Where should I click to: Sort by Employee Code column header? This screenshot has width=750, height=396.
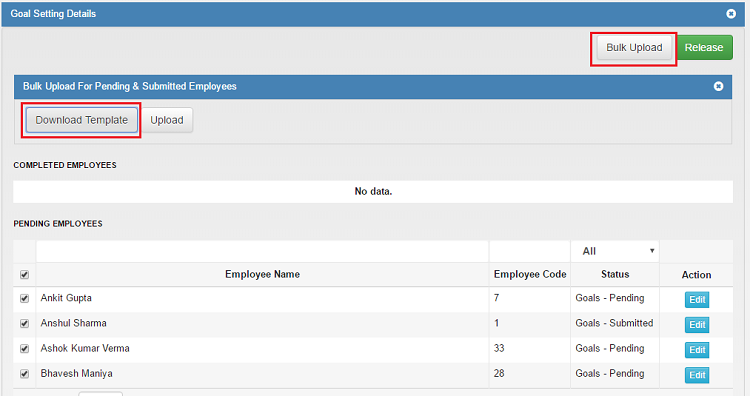coord(530,275)
